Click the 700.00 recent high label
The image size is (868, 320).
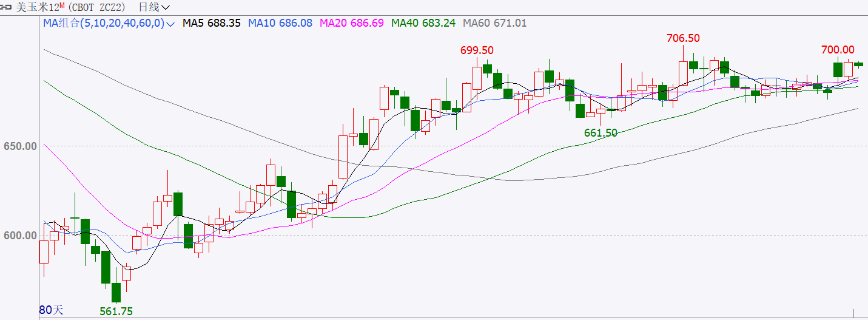[838, 50]
